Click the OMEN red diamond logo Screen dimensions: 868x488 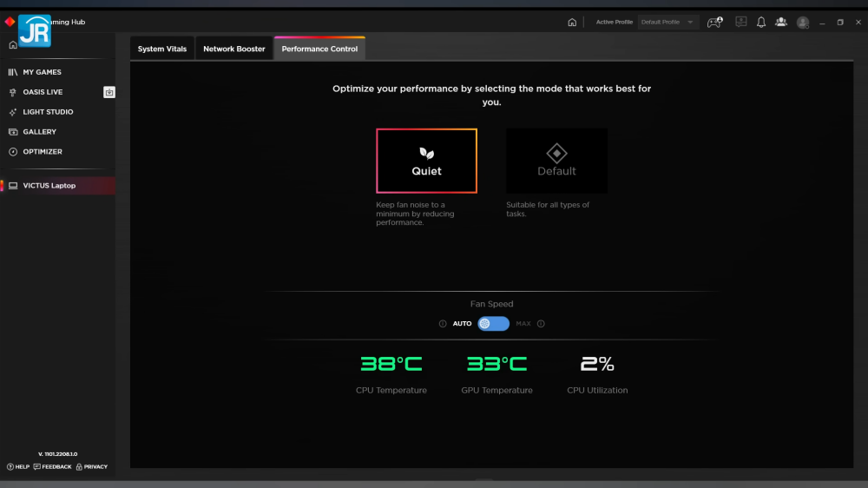click(x=10, y=22)
